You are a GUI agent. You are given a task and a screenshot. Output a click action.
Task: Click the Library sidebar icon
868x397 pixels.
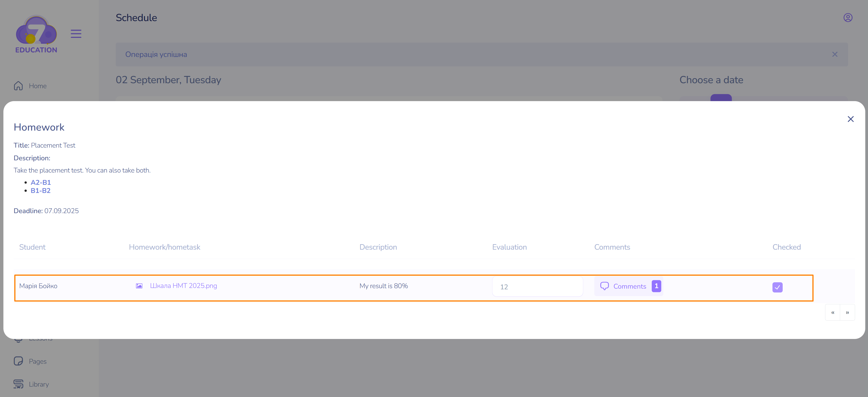coord(18,384)
